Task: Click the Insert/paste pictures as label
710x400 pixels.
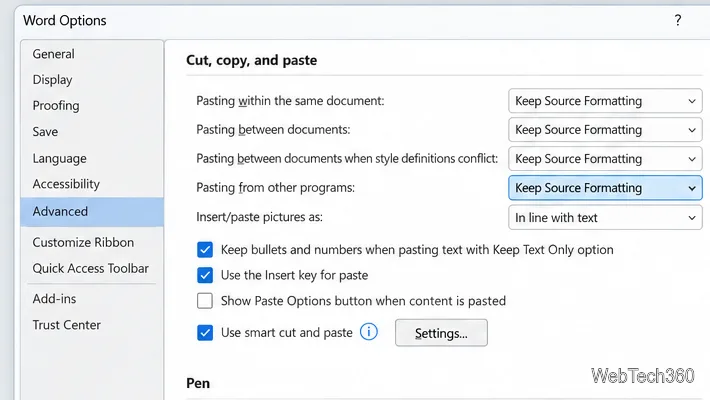Action: coord(259,217)
